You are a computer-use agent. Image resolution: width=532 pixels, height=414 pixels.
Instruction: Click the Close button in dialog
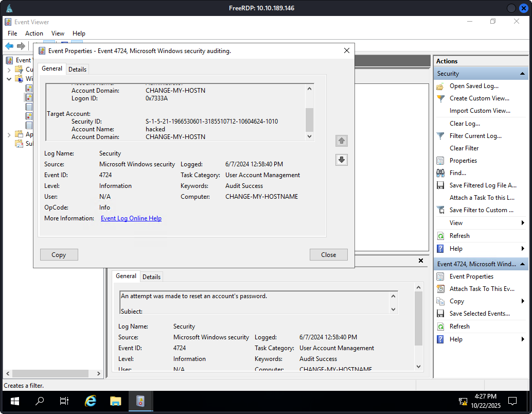[328, 255]
